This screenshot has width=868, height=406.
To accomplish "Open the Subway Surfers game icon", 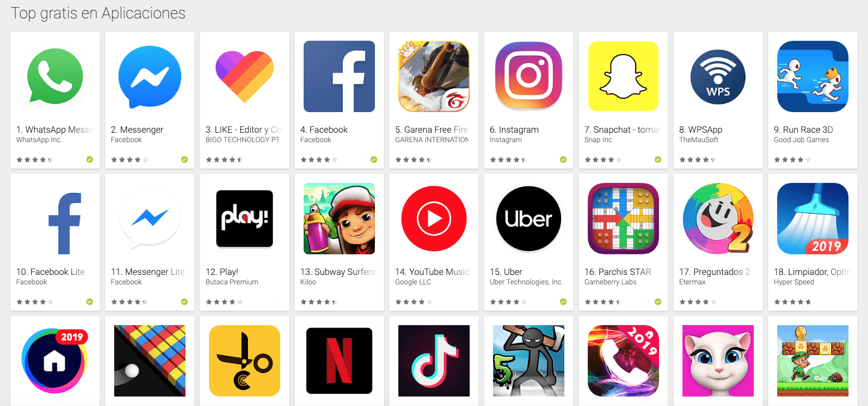I will click(x=339, y=219).
